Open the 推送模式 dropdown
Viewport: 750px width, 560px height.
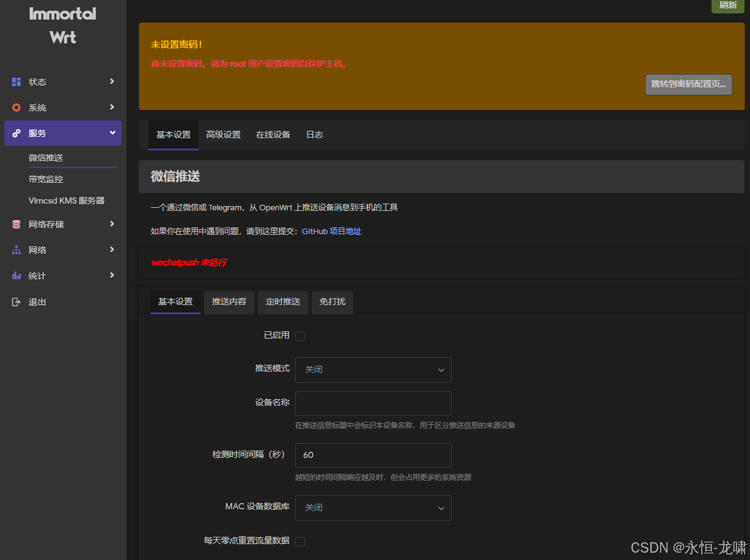[x=373, y=370]
